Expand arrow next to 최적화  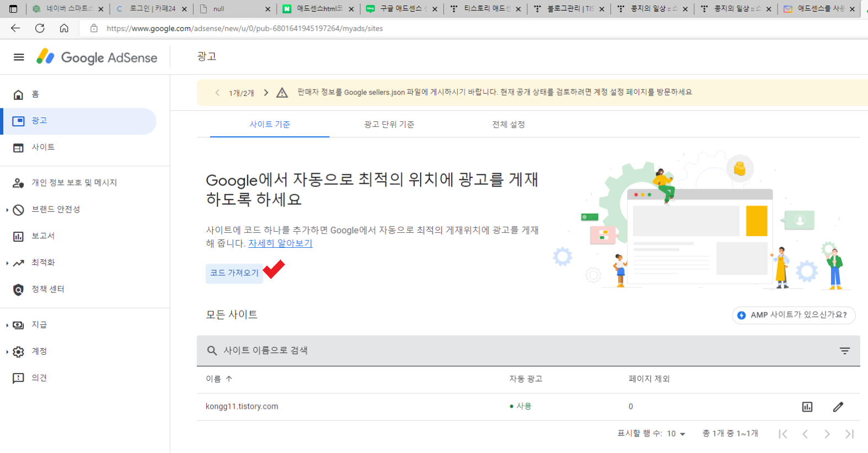[7, 263]
